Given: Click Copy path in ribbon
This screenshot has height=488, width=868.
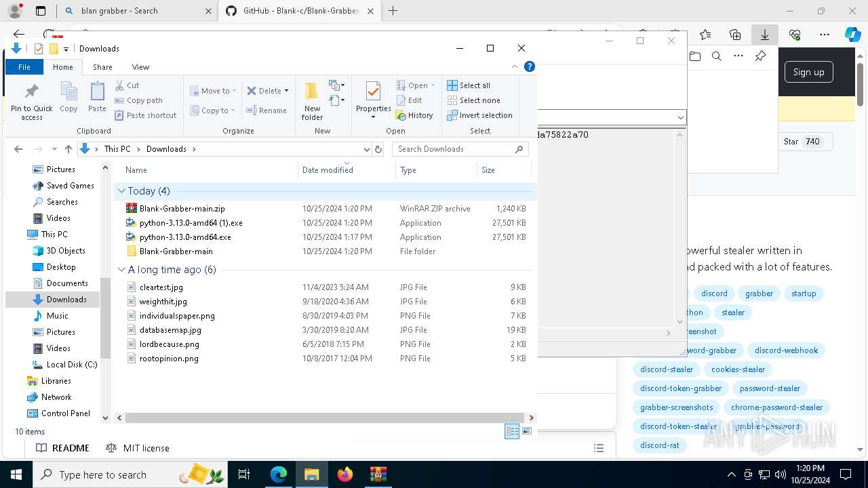Looking at the screenshot, I should tap(138, 100).
